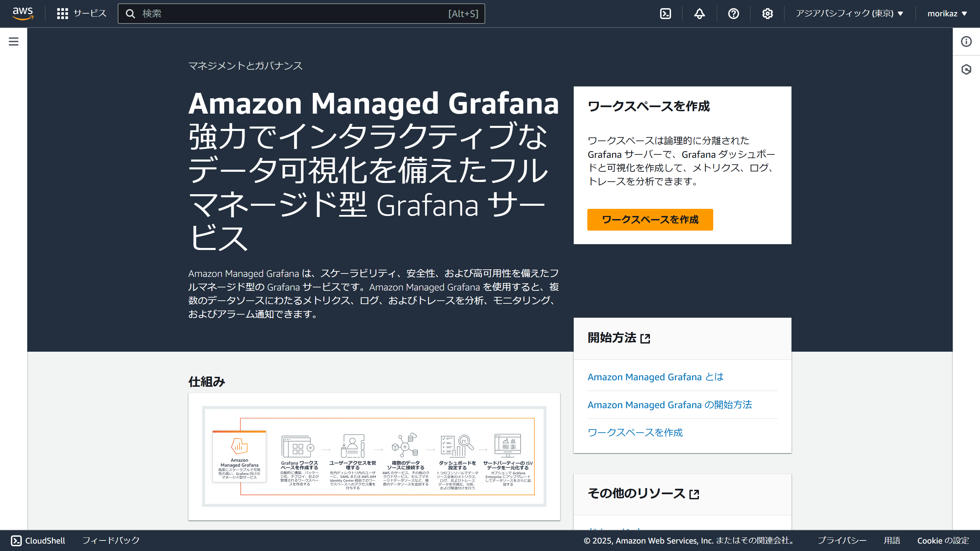Image resolution: width=980 pixels, height=551 pixels.
Task: Click フィードバック in the footer
Action: tap(111, 540)
